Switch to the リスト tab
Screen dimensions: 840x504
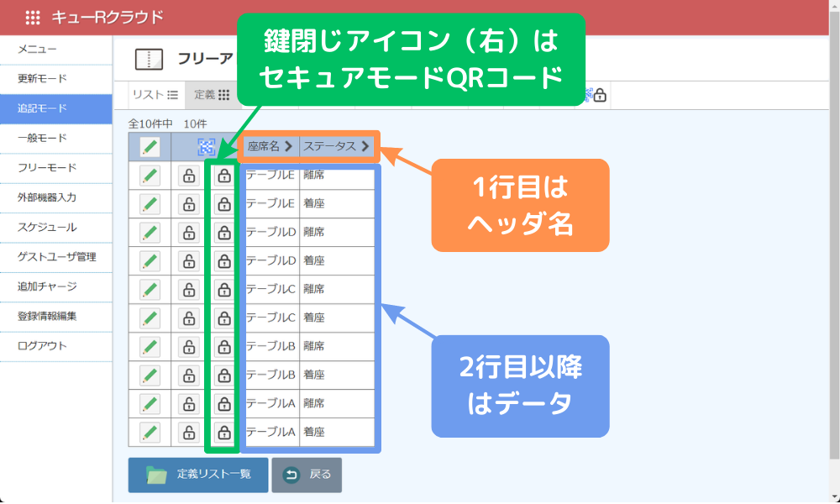156,95
